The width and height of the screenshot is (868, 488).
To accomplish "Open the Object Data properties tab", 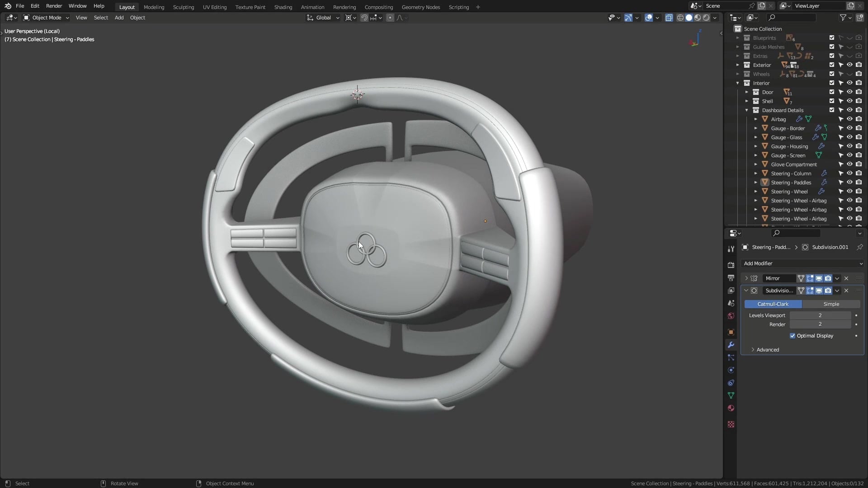I will tap(731, 395).
